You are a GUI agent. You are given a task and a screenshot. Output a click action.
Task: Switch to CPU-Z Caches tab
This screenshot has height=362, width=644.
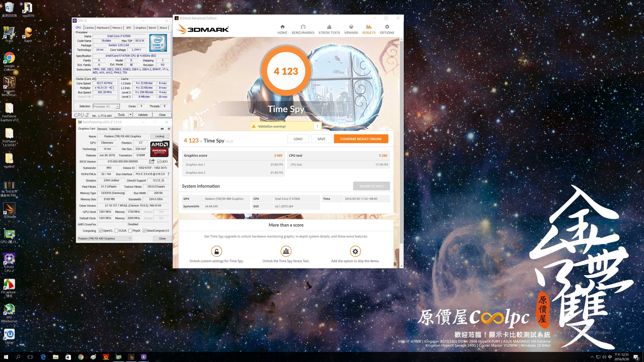click(89, 28)
